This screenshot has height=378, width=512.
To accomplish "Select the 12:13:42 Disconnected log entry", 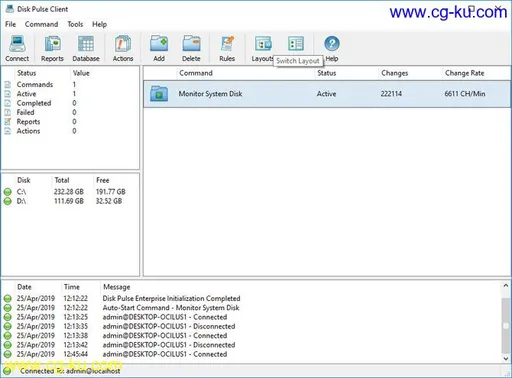I will tap(169, 345).
